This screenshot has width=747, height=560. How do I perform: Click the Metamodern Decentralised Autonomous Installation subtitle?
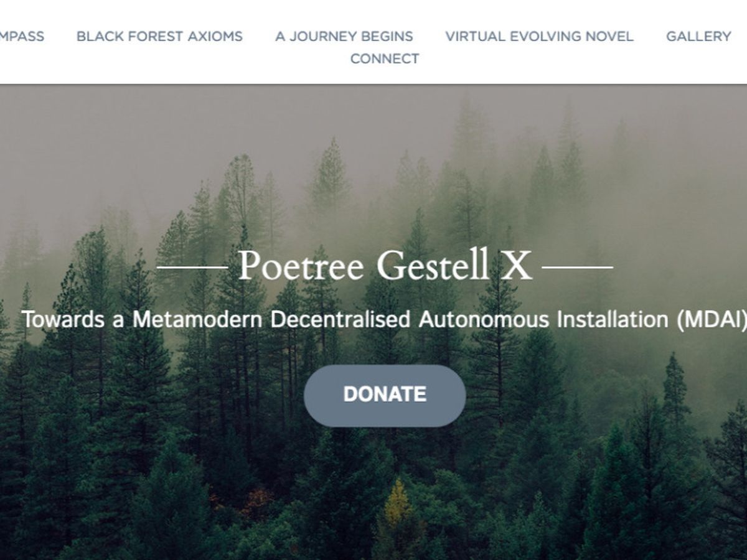point(384,319)
